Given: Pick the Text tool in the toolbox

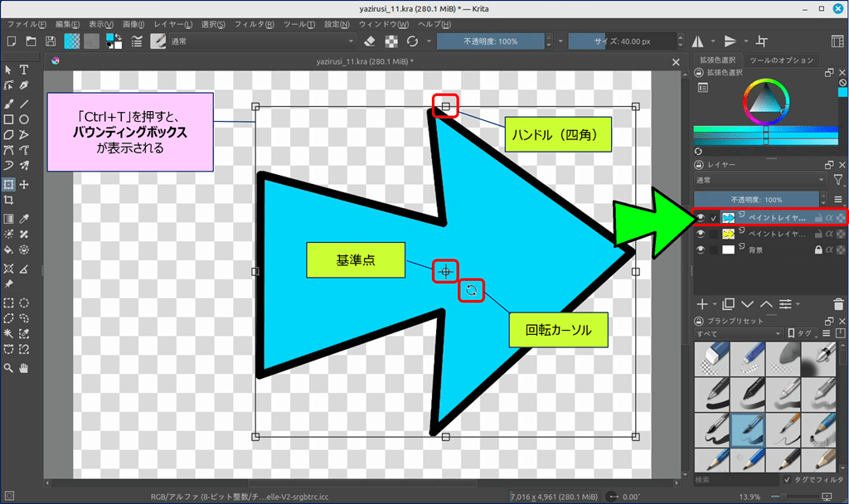Looking at the screenshot, I should (24, 70).
